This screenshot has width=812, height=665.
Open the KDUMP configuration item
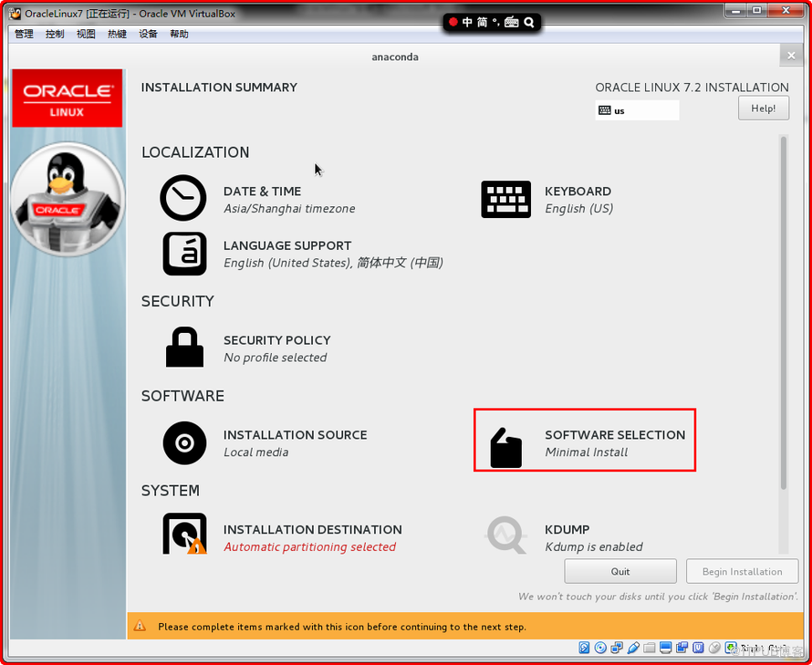click(x=564, y=535)
